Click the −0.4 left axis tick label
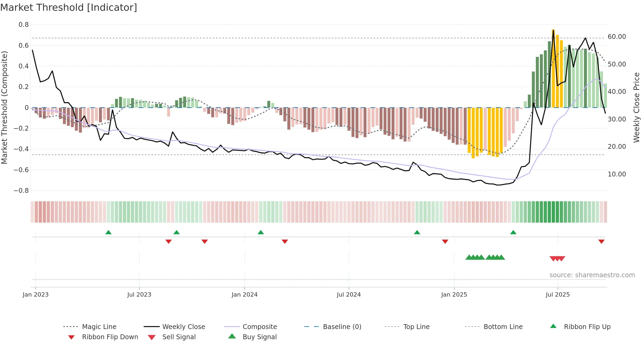This screenshot has height=362, width=644. [21, 149]
